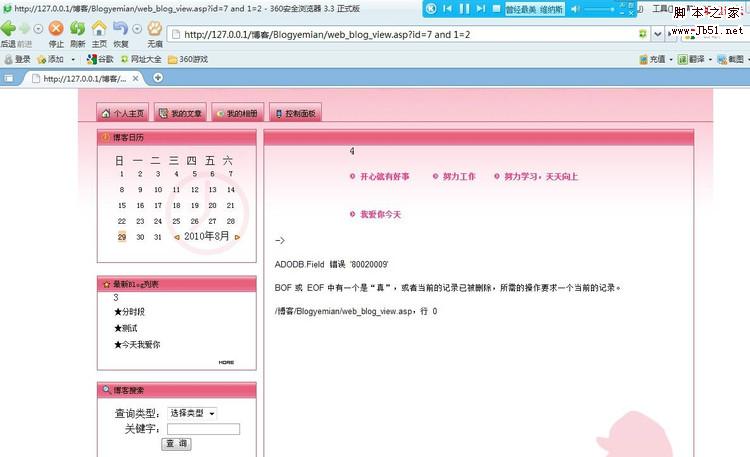Select the http://127.0.0.1/博客 tab

tap(84, 78)
